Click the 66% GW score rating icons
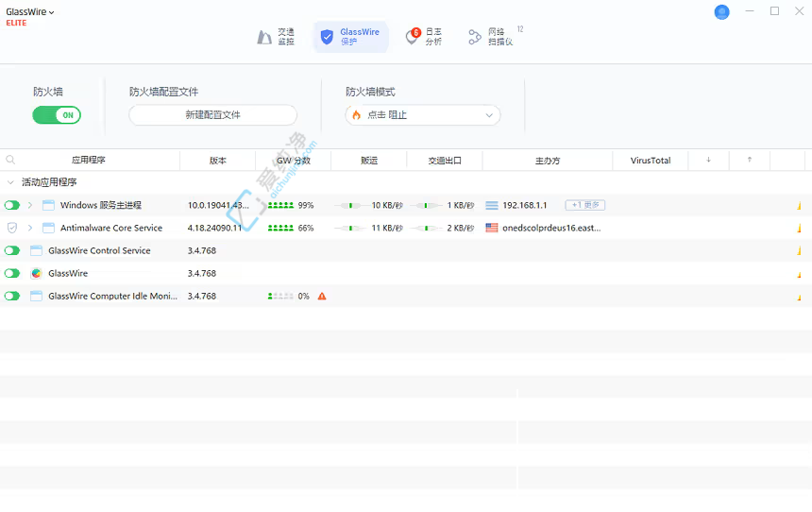Viewport: 812px width, 512px height. [x=280, y=228]
